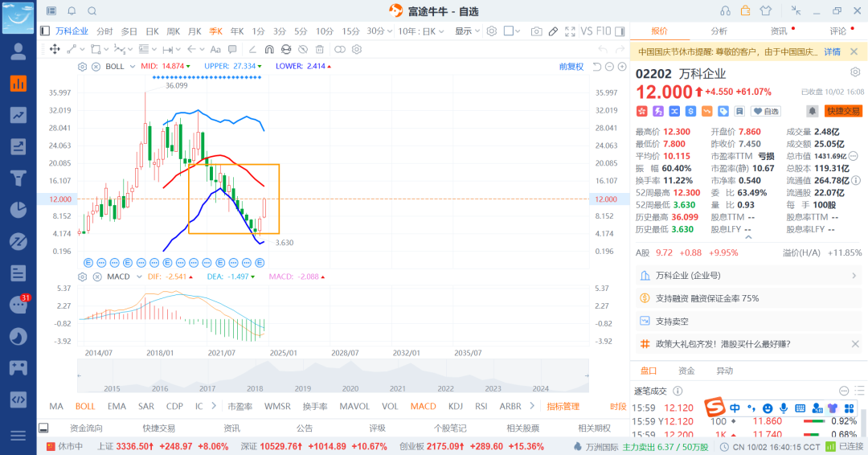This screenshot has width=868, height=455.
Task: Click the latest red candlestick in the chart
Action: click(264, 208)
